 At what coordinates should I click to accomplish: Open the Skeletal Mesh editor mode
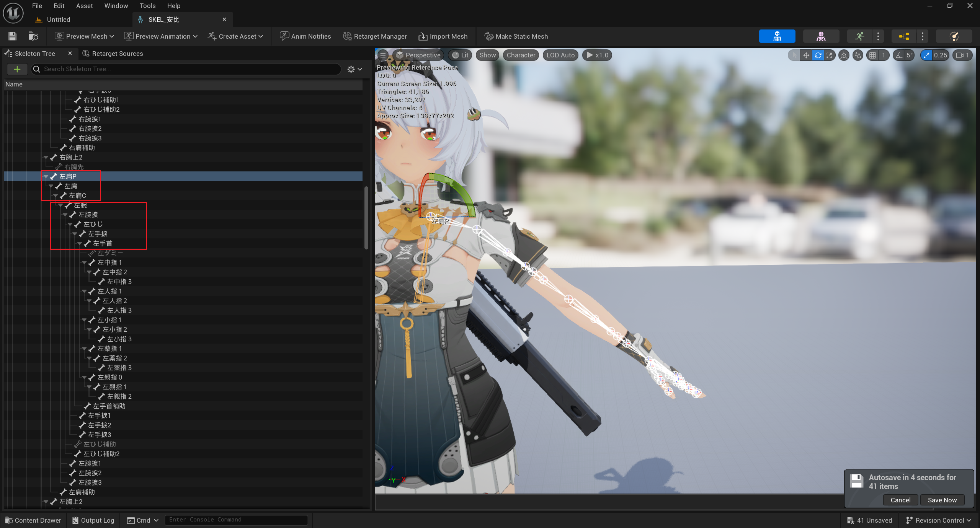821,36
